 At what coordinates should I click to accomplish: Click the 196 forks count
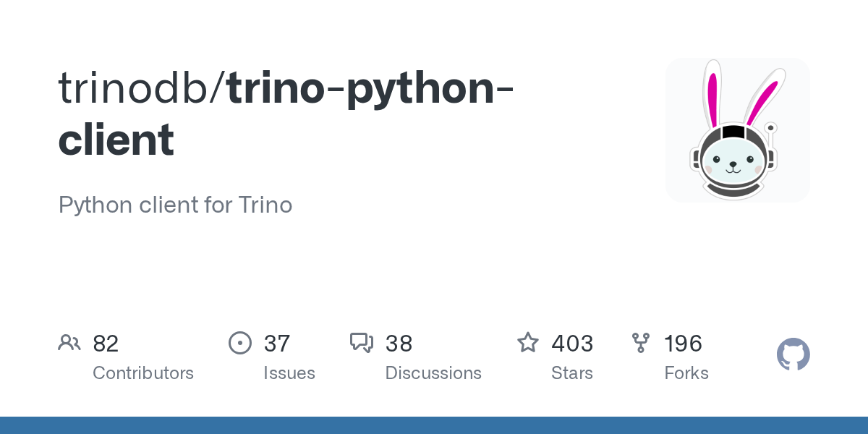[683, 344]
